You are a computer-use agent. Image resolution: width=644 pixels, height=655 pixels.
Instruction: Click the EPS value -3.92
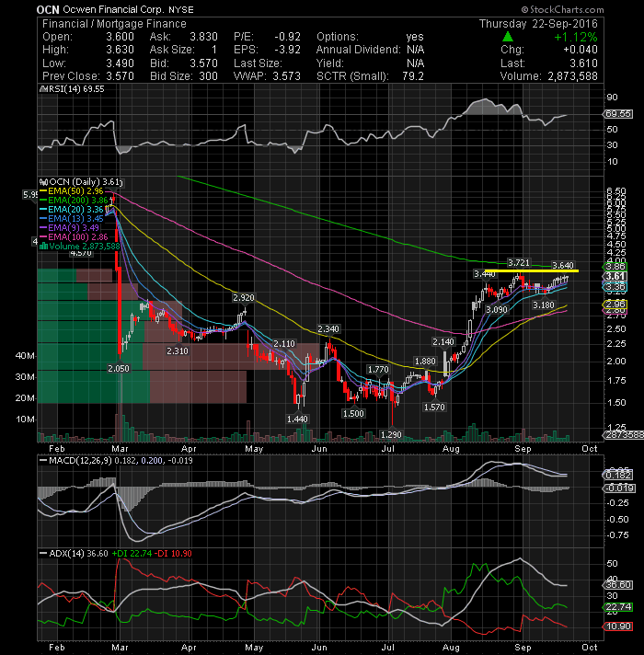pos(287,50)
